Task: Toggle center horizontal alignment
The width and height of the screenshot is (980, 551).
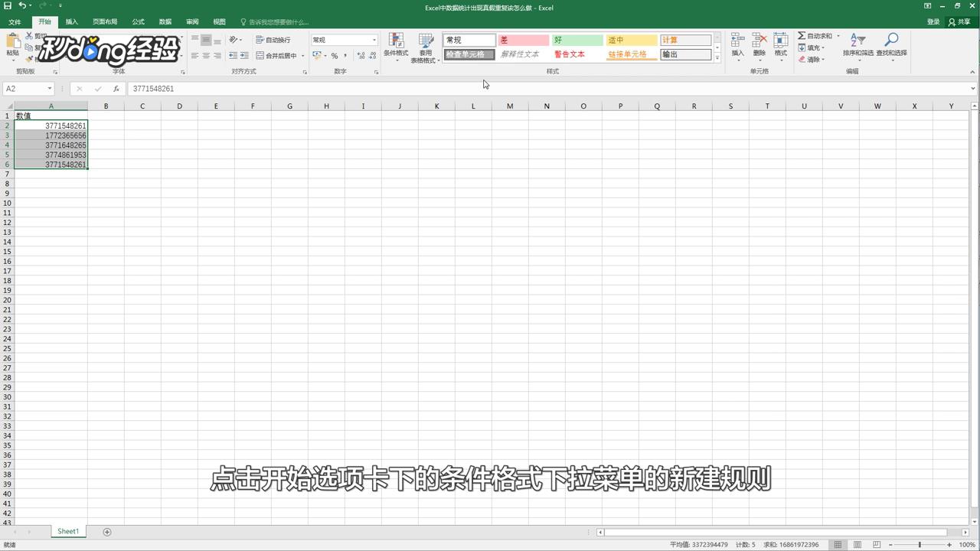Action: 206,56
